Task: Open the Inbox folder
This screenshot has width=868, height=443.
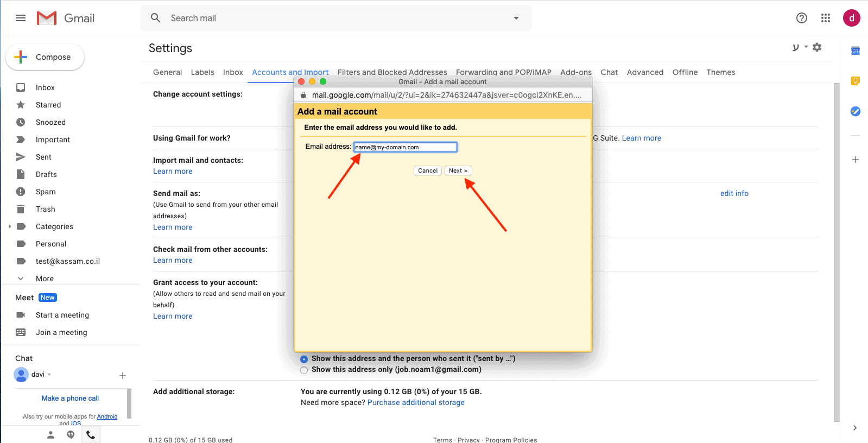Action: tap(45, 87)
